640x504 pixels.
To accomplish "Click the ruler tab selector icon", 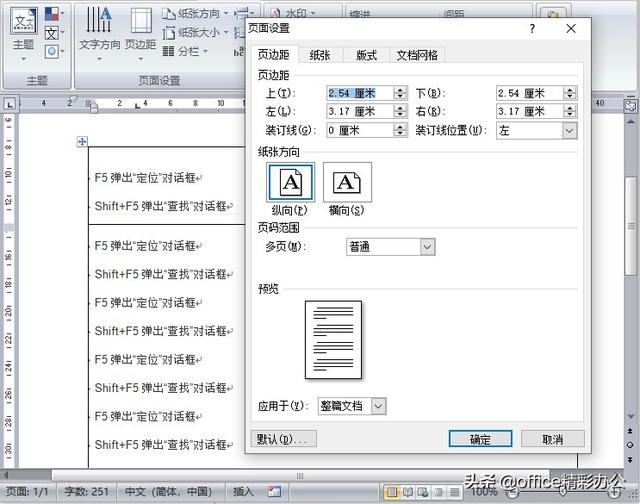I will [x=9, y=104].
